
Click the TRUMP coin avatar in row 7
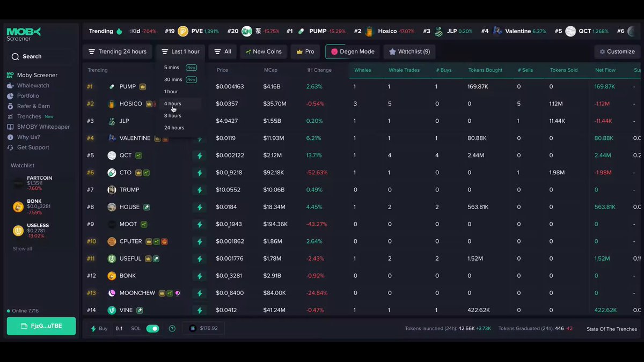112,190
